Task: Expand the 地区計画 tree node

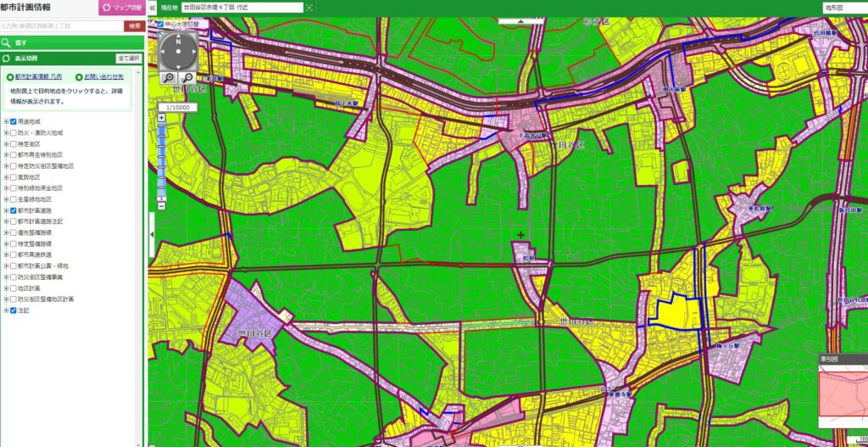Action: (6, 288)
